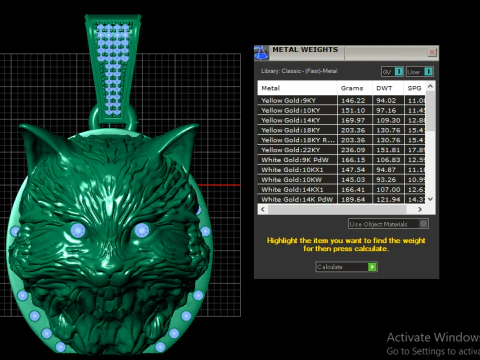
Task: Close the Metal Weights panel
Action: [x=432, y=52]
